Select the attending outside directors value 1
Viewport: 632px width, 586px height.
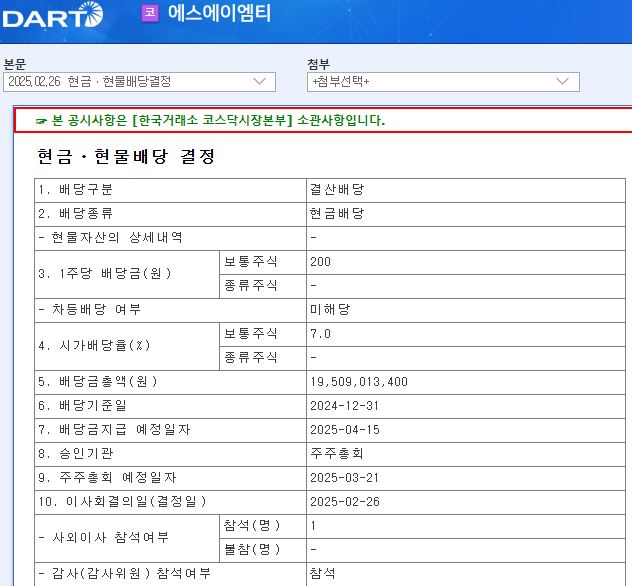(313, 526)
